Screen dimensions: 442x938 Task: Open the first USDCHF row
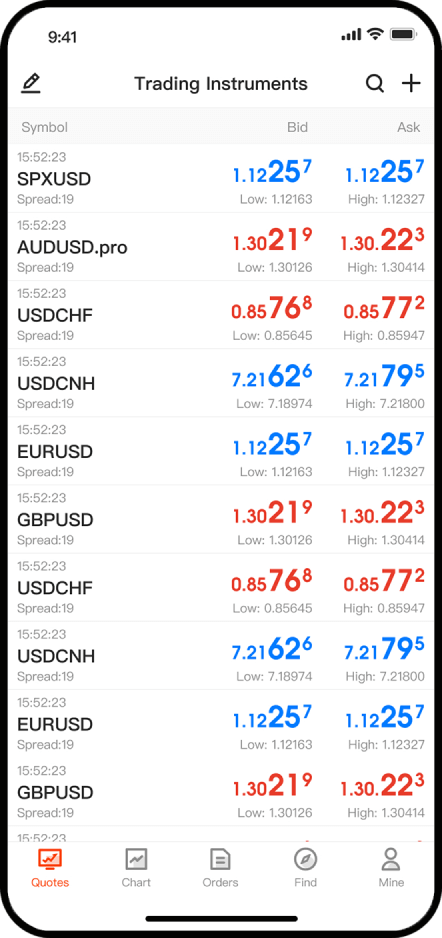[x=221, y=315]
